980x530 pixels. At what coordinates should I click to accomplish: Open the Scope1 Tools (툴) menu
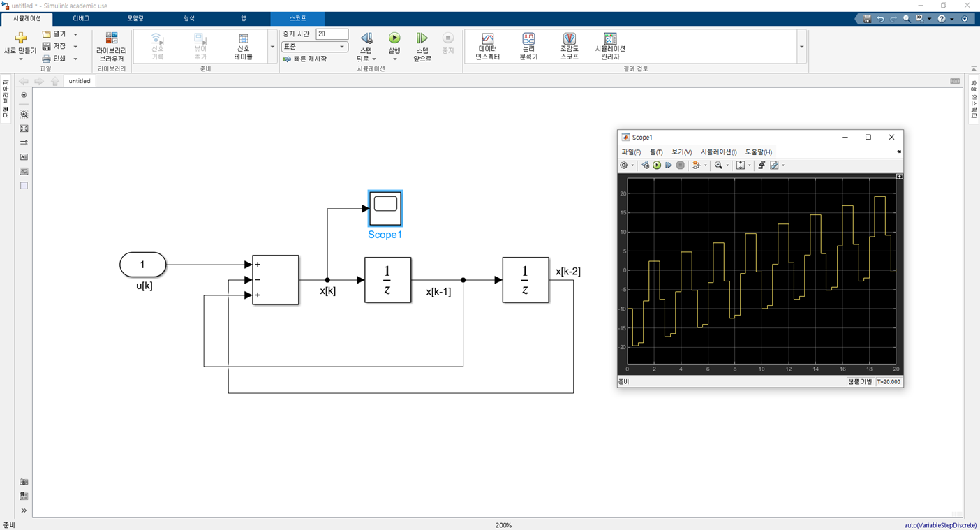pyautogui.click(x=656, y=152)
